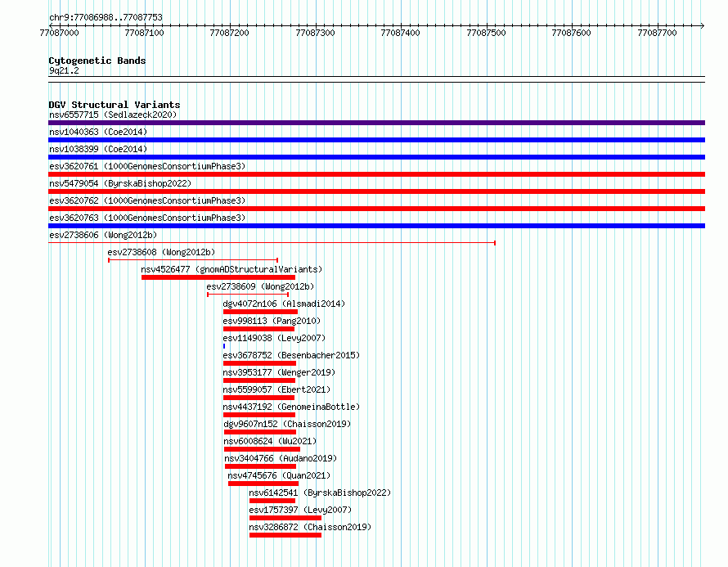The height and width of the screenshot is (567, 728).
Task: Click the chr9:77086988..77087753 region label
Action: [106, 18]
